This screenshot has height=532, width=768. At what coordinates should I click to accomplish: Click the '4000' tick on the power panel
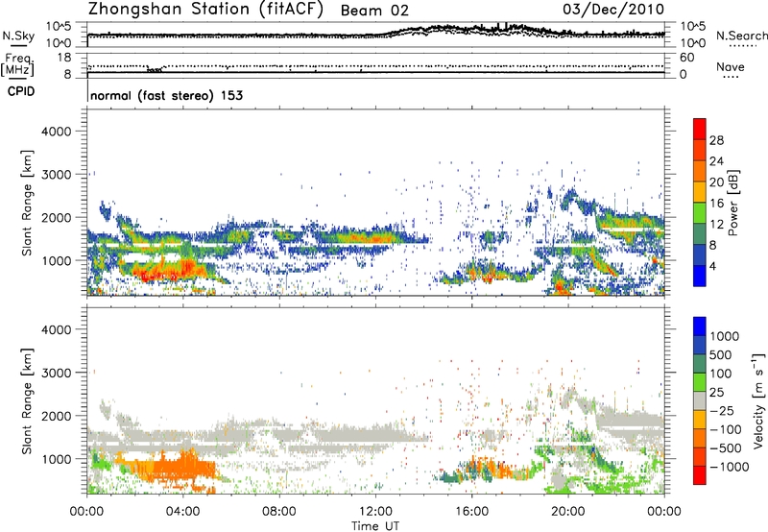56,132
